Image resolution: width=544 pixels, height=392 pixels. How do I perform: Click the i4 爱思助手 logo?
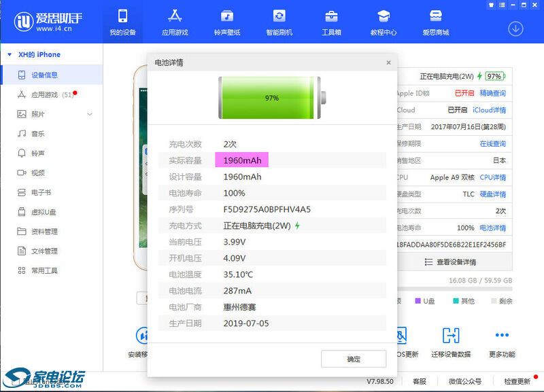coord(48,22)
